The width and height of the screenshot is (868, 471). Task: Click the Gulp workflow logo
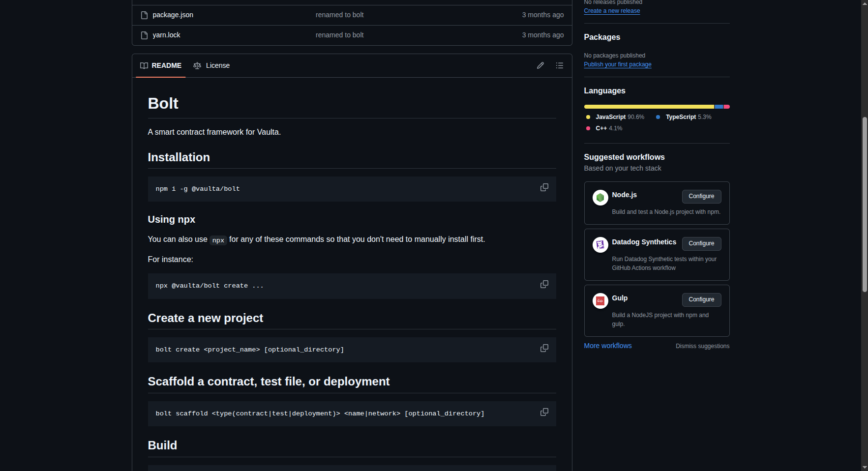coord(600,300)
